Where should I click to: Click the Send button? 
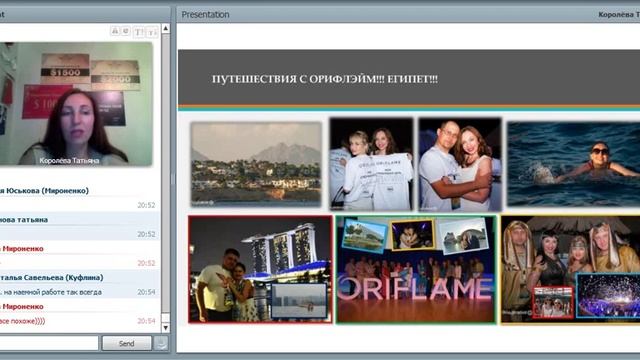127,343
